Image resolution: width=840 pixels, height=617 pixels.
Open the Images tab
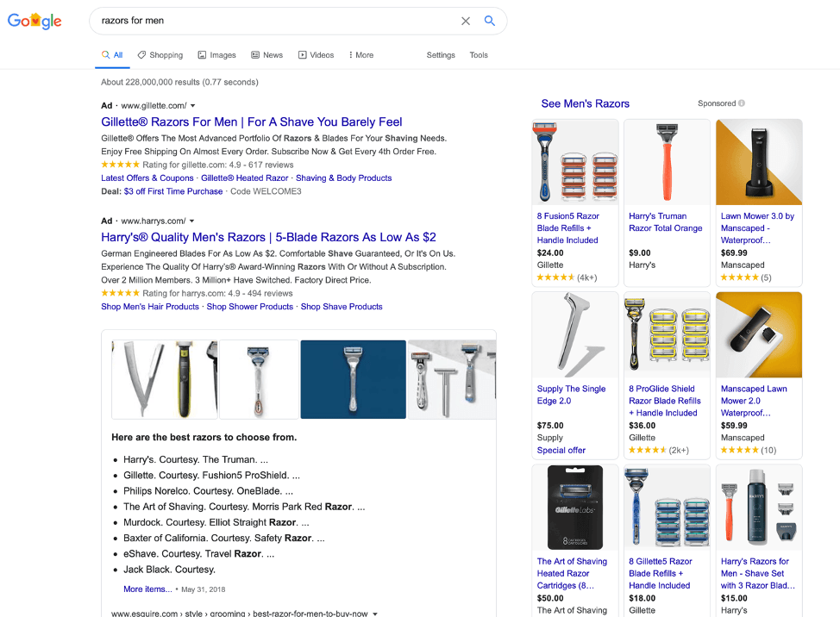(x=217, y=55)
